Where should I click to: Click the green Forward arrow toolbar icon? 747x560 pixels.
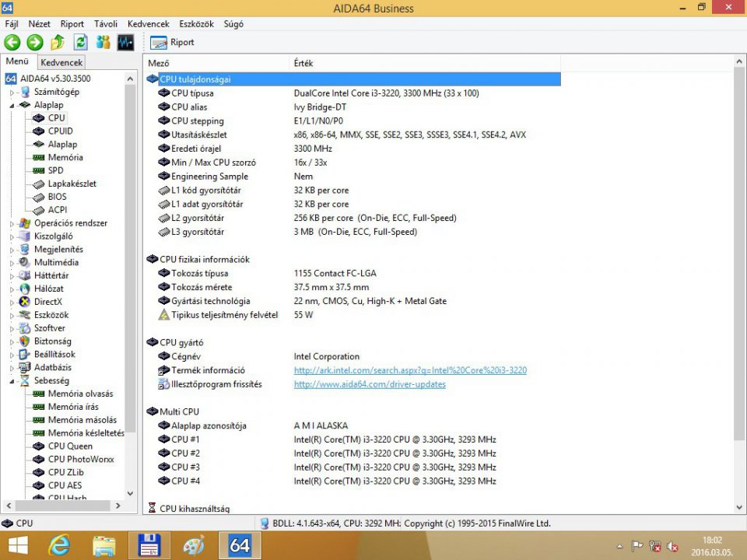35,42
